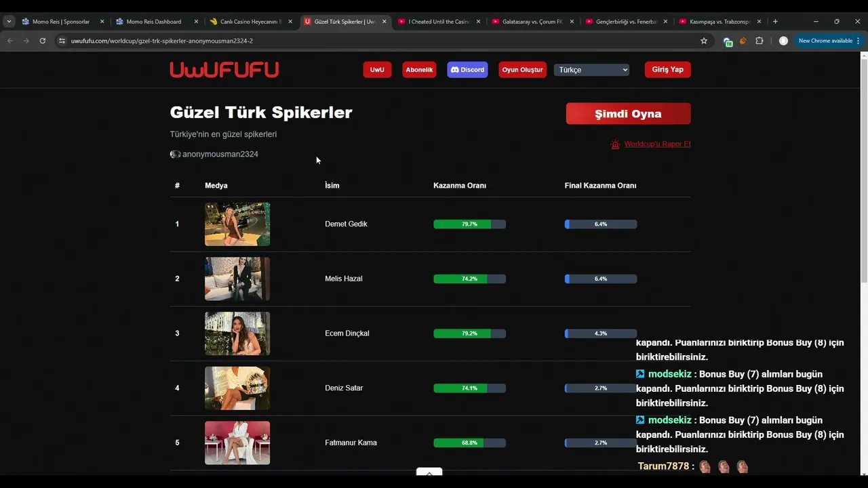
Task: Open the Chrome three-dot menu
Action: 858,41
